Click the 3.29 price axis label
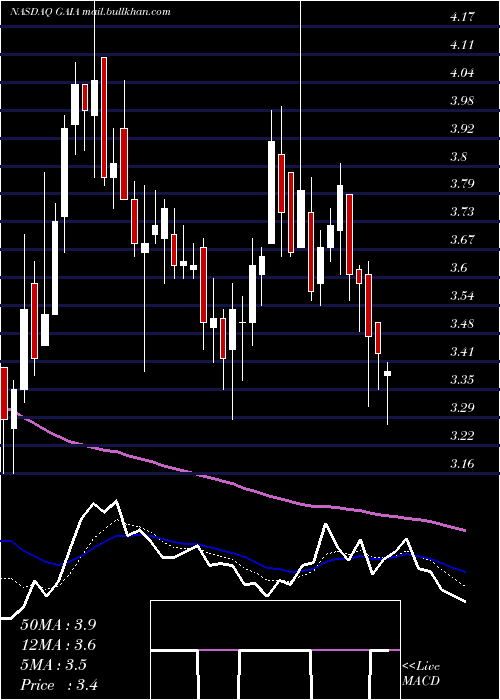 click(463, 407)
